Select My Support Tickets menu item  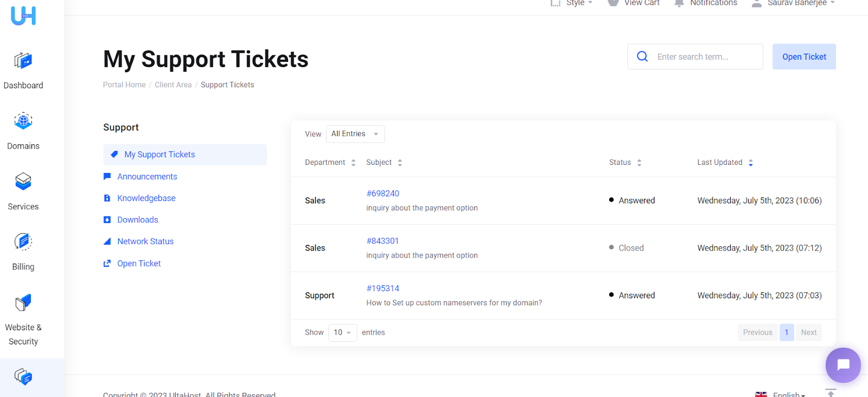pos(185,155)
